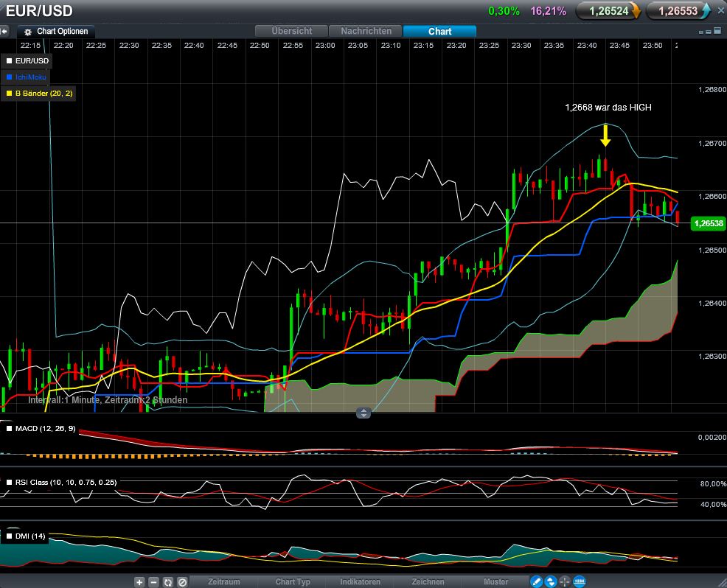The width and height of the screenshot is (727, 588).
Task: Click the 0,30% change value
Action: click(504, 11)
